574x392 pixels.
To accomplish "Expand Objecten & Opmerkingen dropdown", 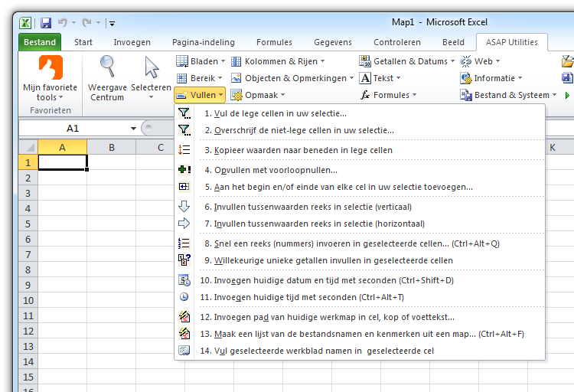I will [x=292, y=78].
